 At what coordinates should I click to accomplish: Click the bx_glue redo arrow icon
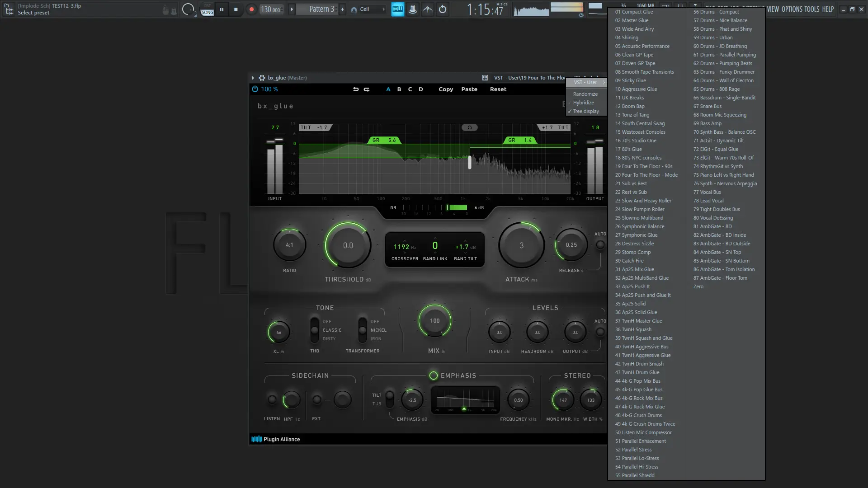coord(367,89)
